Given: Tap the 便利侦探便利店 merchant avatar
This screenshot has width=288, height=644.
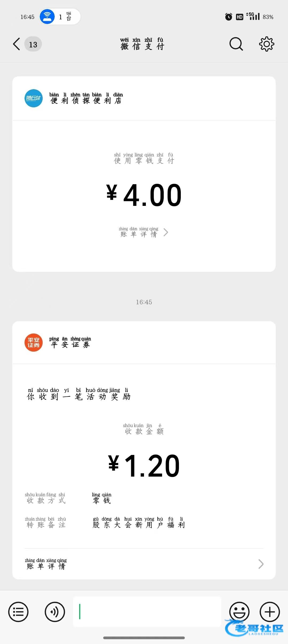Looking at the screenshot, I should (x=34, y=98).
